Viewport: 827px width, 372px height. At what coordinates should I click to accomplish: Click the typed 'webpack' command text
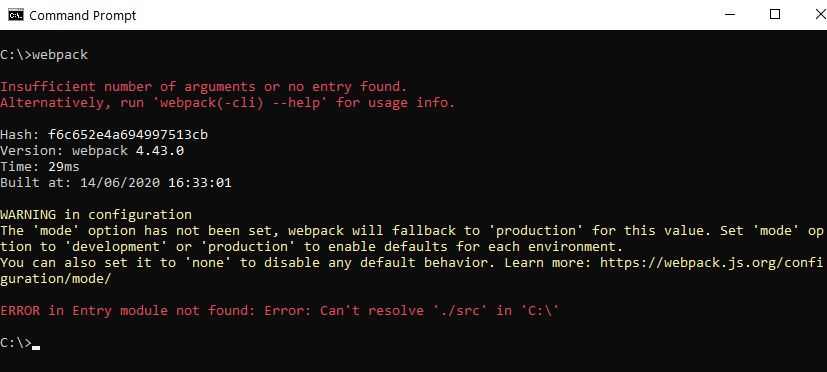(60, 55)
